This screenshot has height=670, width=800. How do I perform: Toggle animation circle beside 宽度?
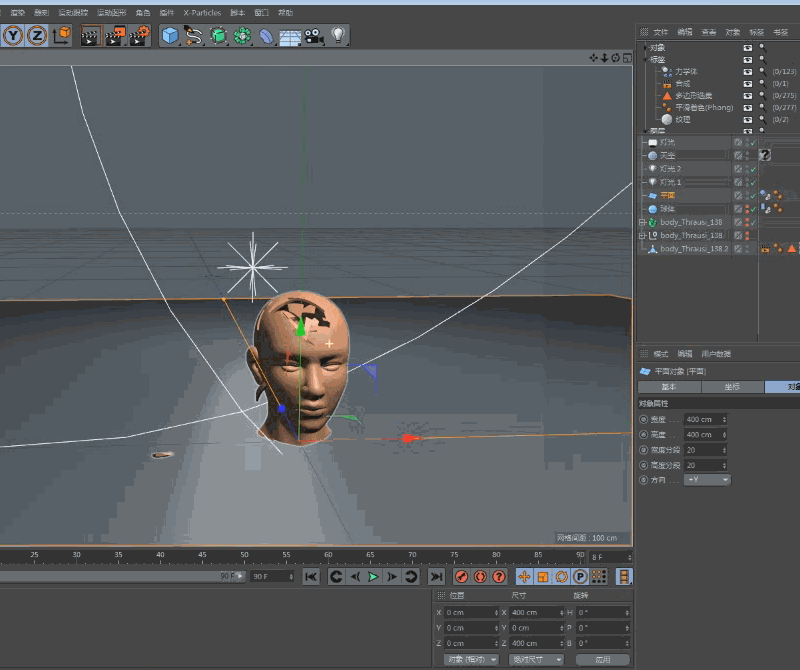point(643,419)
